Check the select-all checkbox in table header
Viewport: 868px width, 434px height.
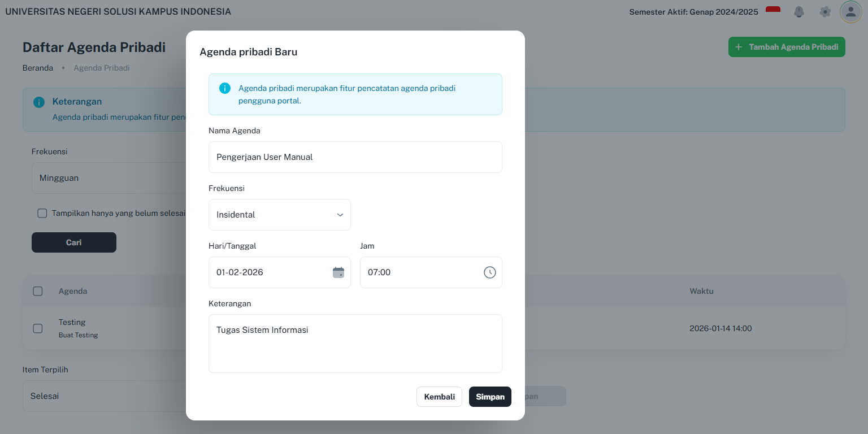coord(38,291)
